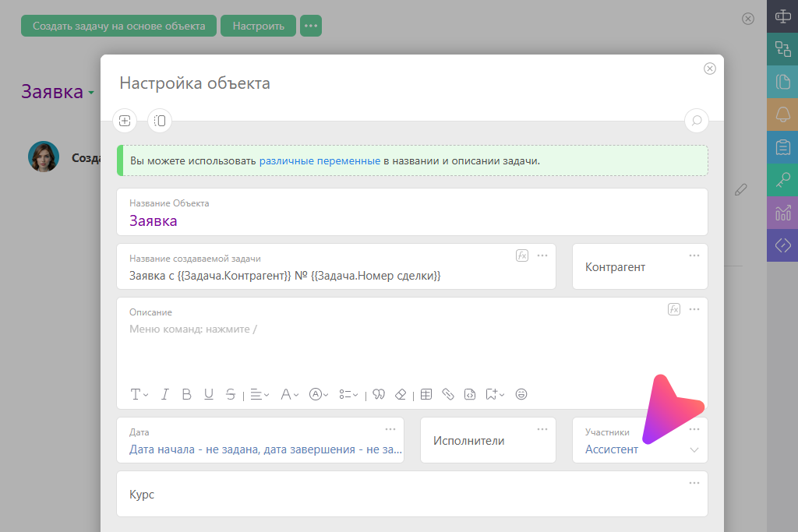Open the list style dropdown
798x532 pixels.
click(350, 394)
